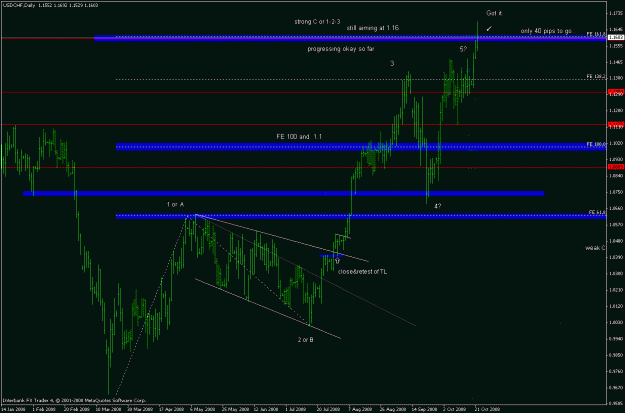The height and width of the screenshot is (413, 625).
Task: Click the '4?' wave label
Action: coord(437,206)
